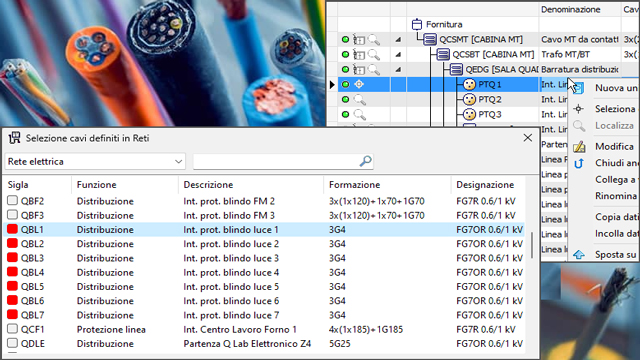
Task: Click the Seleziona crosshair icon in context menu
Action: [578, 109]
